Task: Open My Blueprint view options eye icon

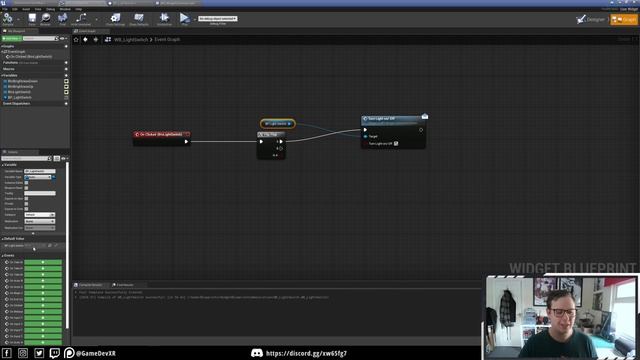Action: coord(63,38)
